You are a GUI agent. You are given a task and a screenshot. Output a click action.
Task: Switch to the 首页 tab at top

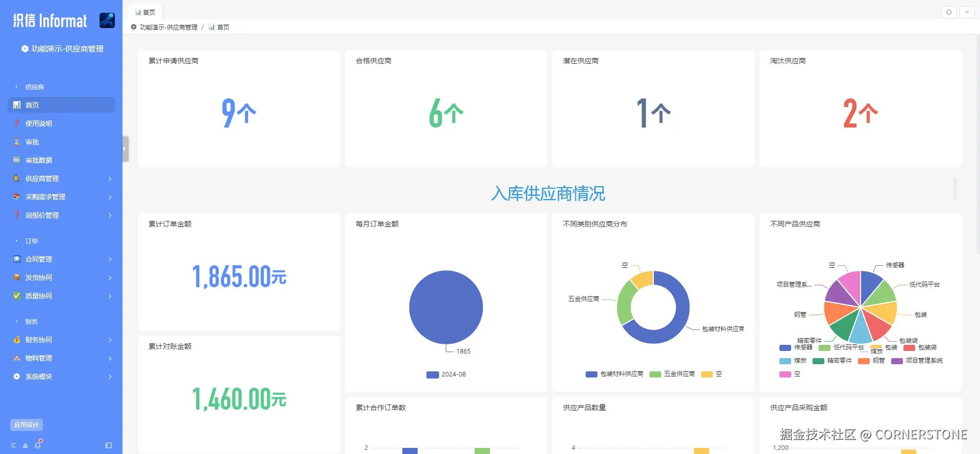point(145,12)
